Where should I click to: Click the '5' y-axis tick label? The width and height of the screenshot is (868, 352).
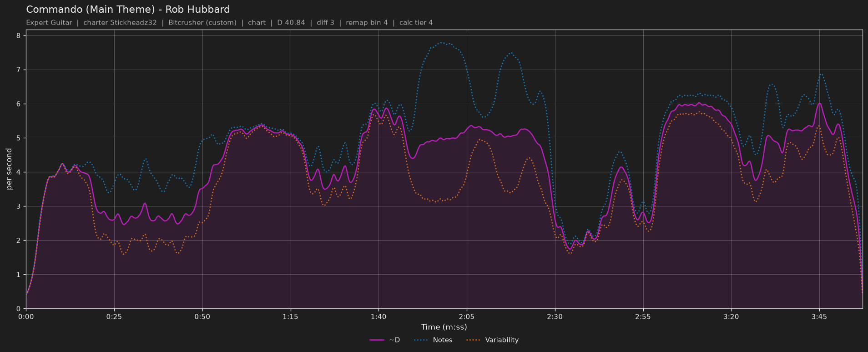tap(19, 138)
